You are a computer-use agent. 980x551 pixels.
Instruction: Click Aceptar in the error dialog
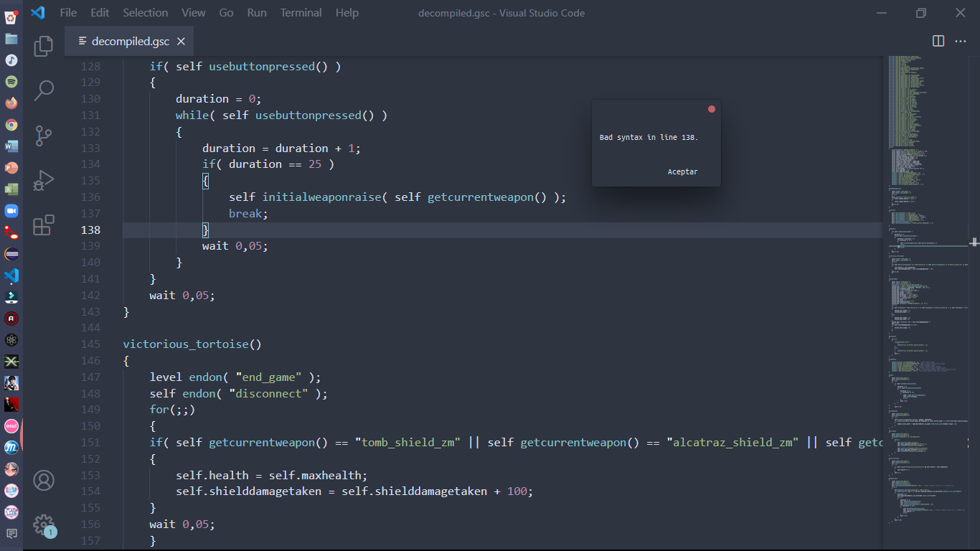point(682,171)
